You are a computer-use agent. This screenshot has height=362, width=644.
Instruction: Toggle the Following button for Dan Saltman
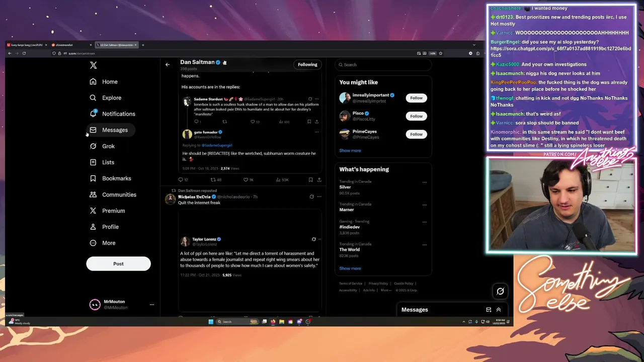click(307, 64)
